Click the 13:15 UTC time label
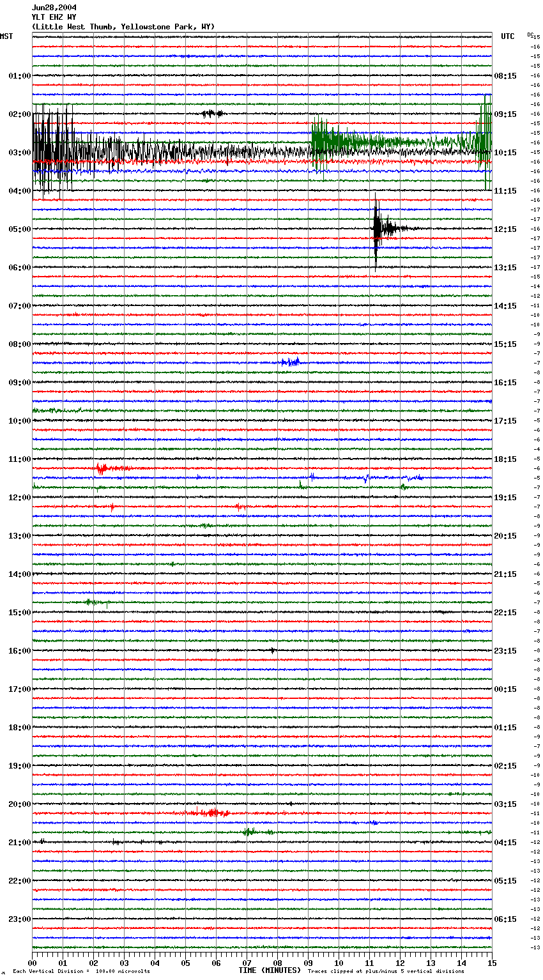The width and height of the screenshot is (543, 980). 505,268
